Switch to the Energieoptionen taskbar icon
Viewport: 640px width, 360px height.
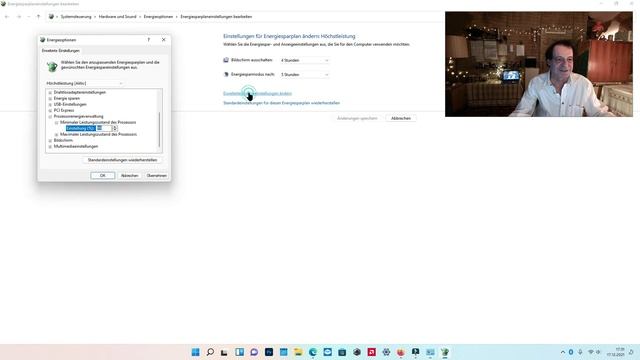click(x=445, y=352)
